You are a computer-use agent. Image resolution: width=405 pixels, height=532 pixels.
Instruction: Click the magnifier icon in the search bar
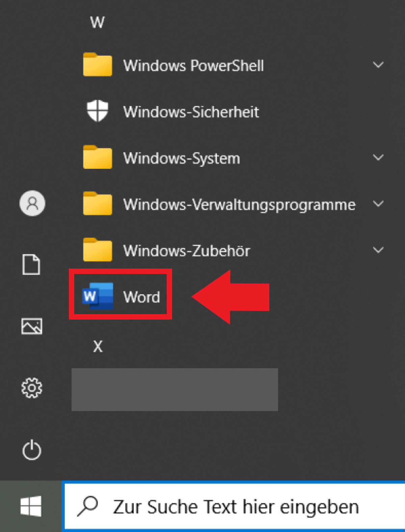pyautogui.click(x=87, y=506)
